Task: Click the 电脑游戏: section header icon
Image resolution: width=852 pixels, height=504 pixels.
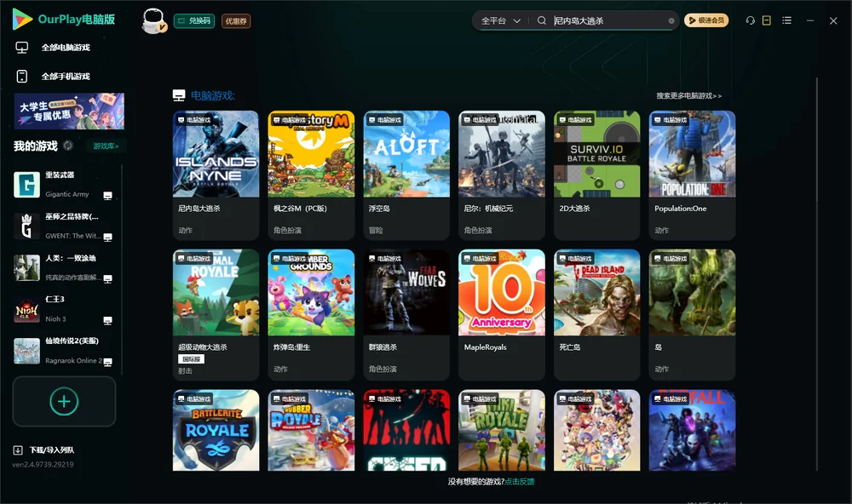Action: pyautogui.click(x=179, y=95)
